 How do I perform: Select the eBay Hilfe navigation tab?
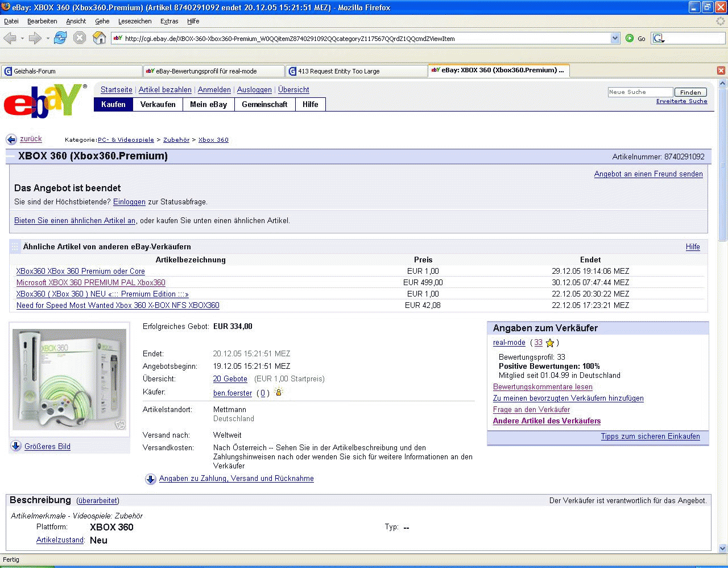tap(311, 105)
